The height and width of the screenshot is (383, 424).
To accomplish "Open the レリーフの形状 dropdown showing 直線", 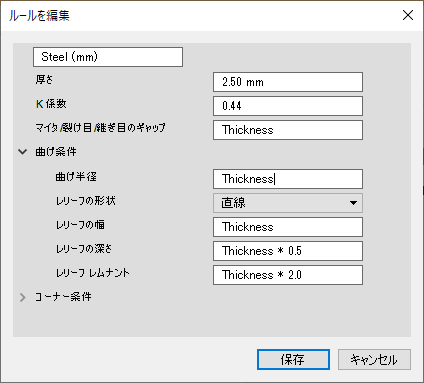I will click(288, 203).
